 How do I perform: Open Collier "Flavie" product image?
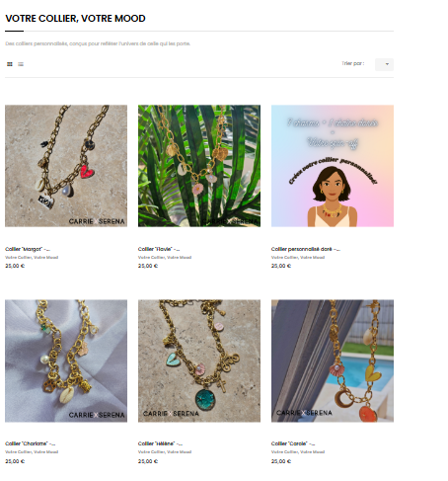click(x=199, y=166)
